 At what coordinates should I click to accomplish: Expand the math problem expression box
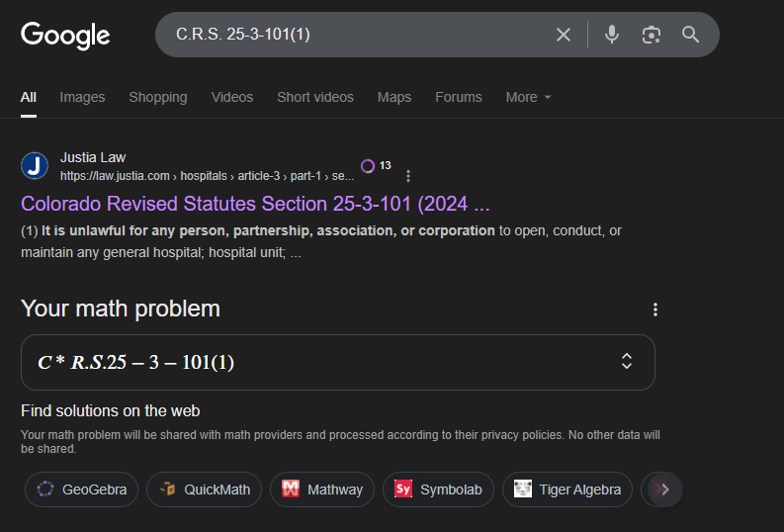(x=626, y=362)
